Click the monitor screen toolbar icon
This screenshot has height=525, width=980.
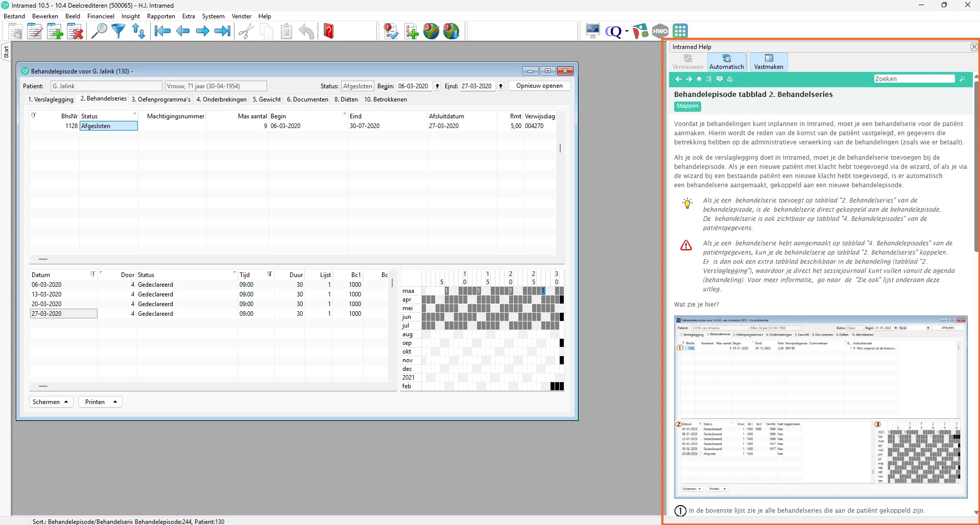tap(592, 31)
